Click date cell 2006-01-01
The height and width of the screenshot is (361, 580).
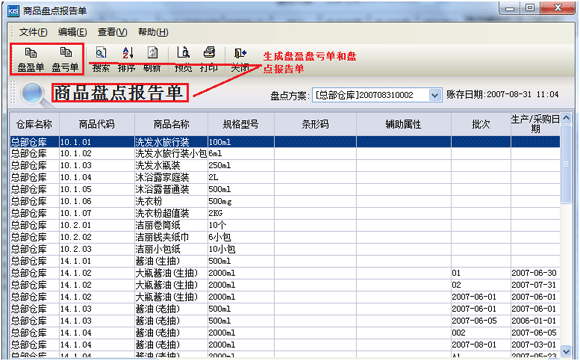pyautogui.click(x=534, y=321)
